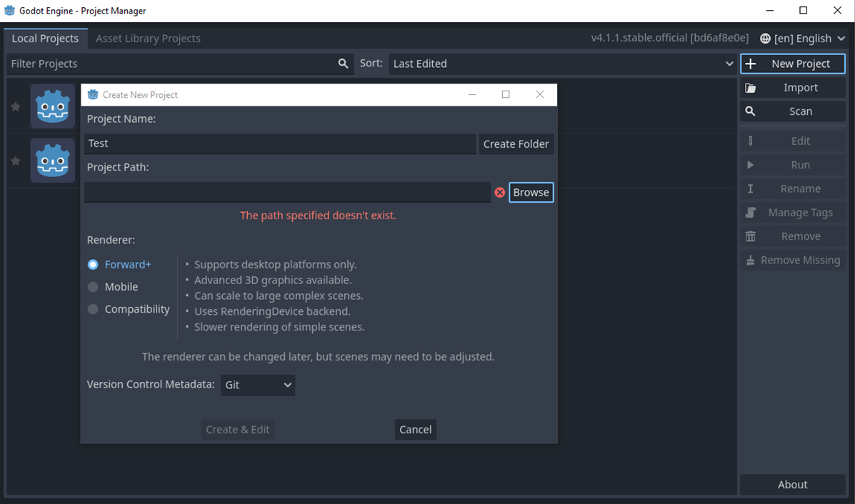Viewport: 855px width, 504px height.
Task: Close the Godot Project Manager window
Action: (838, 11)
